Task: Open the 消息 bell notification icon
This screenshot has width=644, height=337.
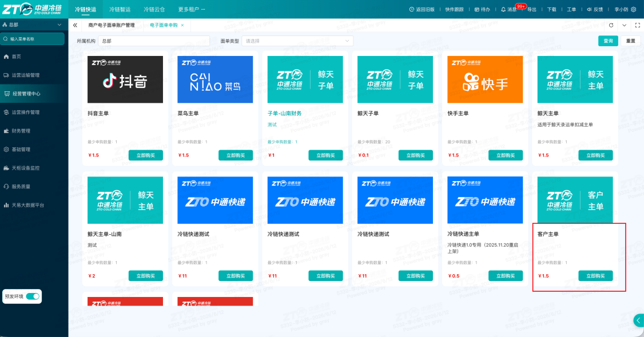Action: [503, 10]
